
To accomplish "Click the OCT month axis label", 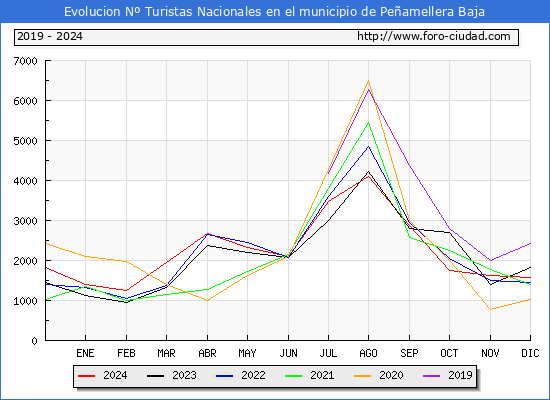I will click(x=449, y=353).
